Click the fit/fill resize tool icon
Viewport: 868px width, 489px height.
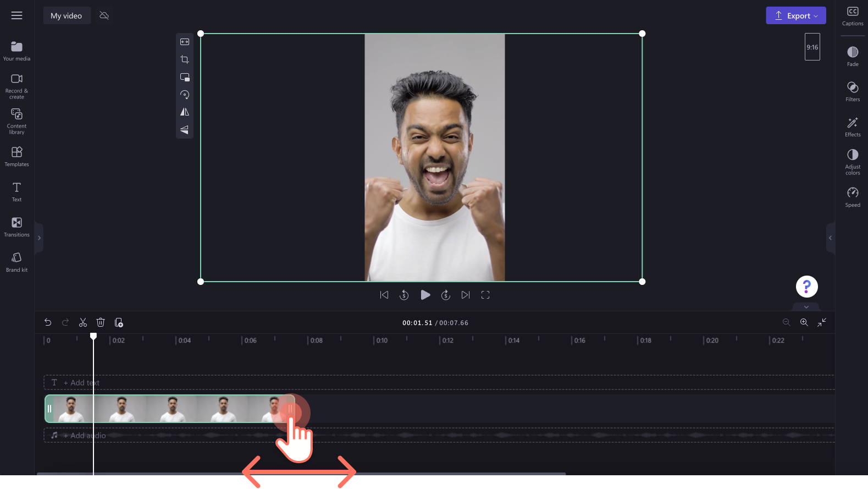coord(185,42)
